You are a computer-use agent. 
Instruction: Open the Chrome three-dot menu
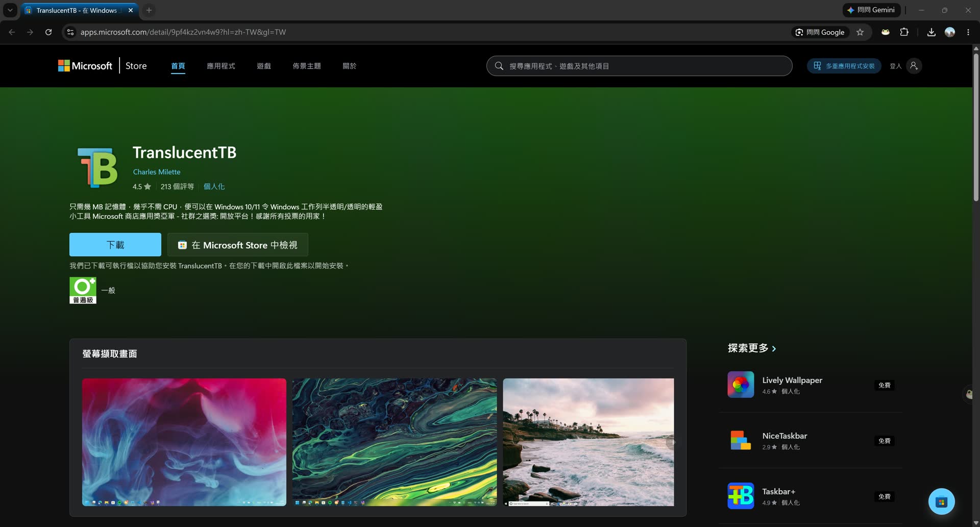[x=968, y=32]
